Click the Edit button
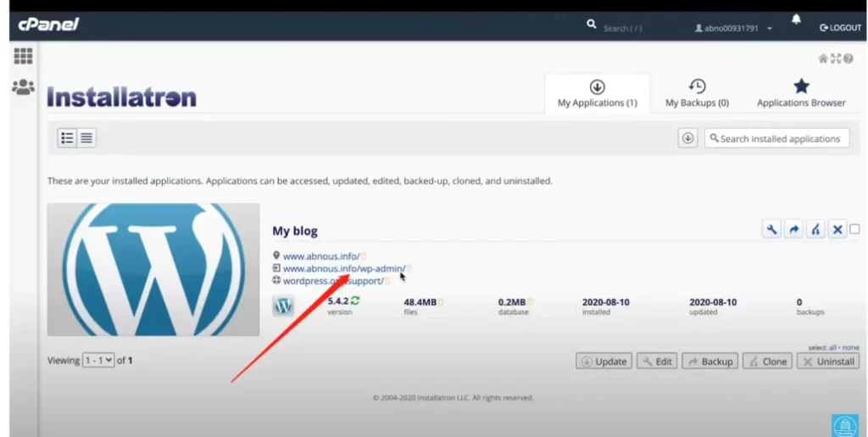Screen dimensions: 868x437 (657, 361)
